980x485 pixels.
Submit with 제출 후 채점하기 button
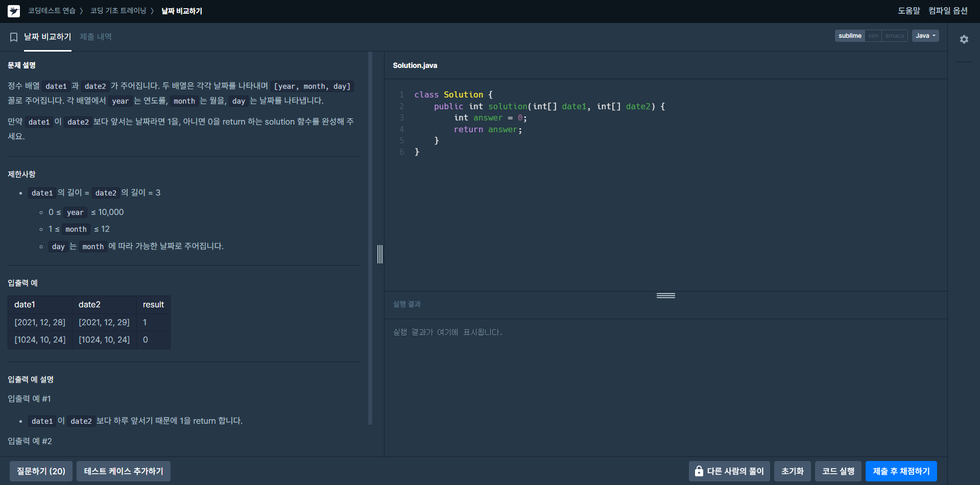pos(901,471)
